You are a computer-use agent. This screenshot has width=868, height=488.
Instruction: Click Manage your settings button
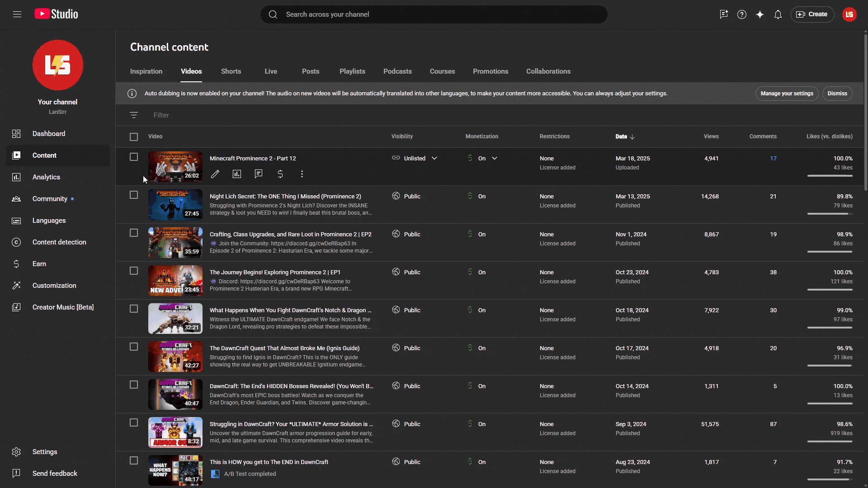[x=787, y=94]
